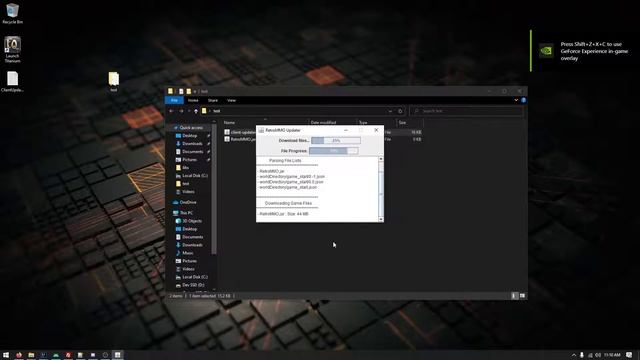Open network settings in system tray
Screen dimensions: 640x360
tap(590, 355)
